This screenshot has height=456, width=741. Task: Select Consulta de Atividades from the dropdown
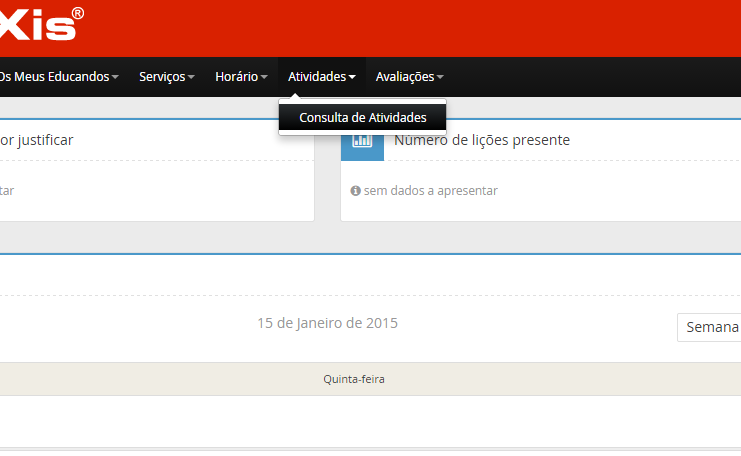click(362, 118)
